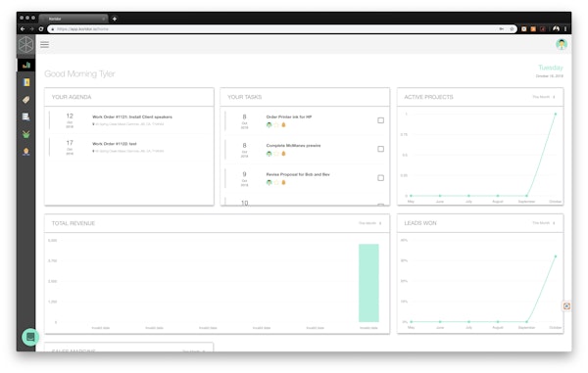Click the ACTIVE PROJECTS header
Image resolution: width=588 pixels, height=373 pixels.
point(428,97)
